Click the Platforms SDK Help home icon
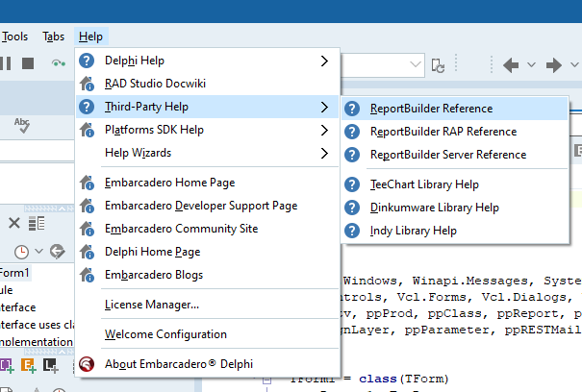Screen dimensions: 582x392 point(87,130)
